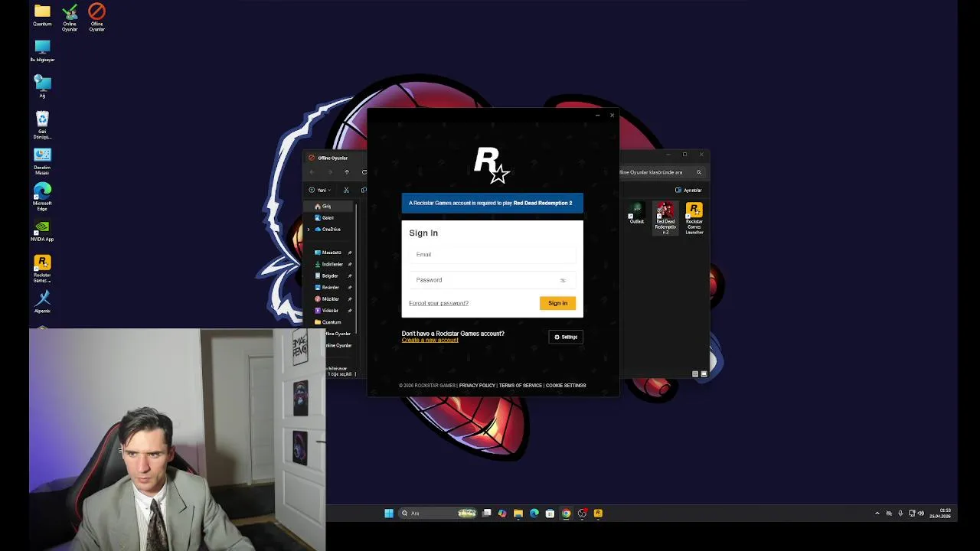Select NVIDIA App desktop shortcut

[x=42, y=231]
